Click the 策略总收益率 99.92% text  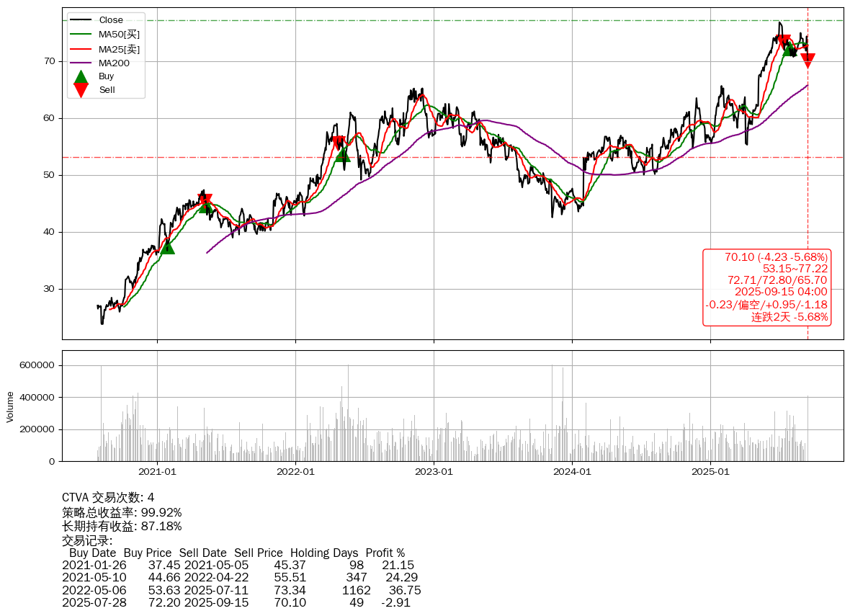point(122,512)
